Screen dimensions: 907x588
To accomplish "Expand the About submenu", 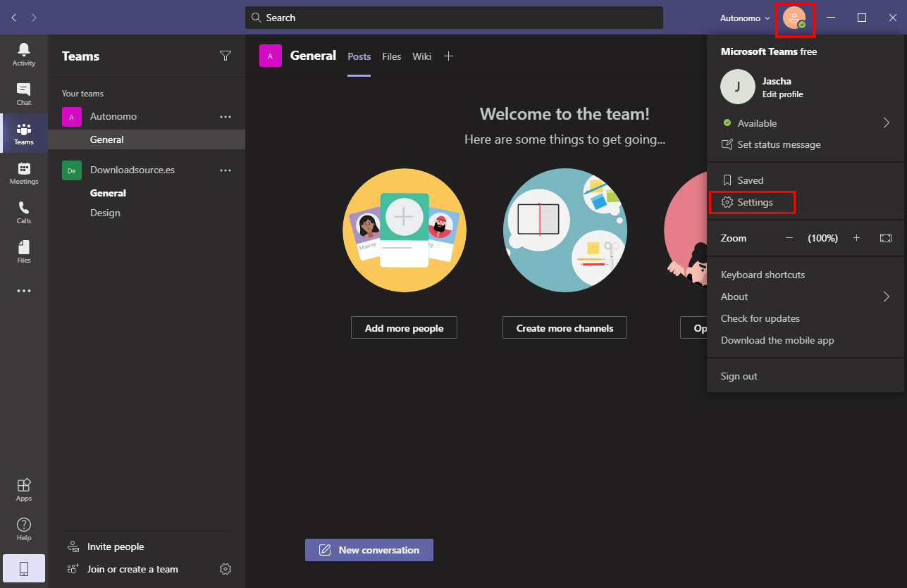I will [887, 296].
